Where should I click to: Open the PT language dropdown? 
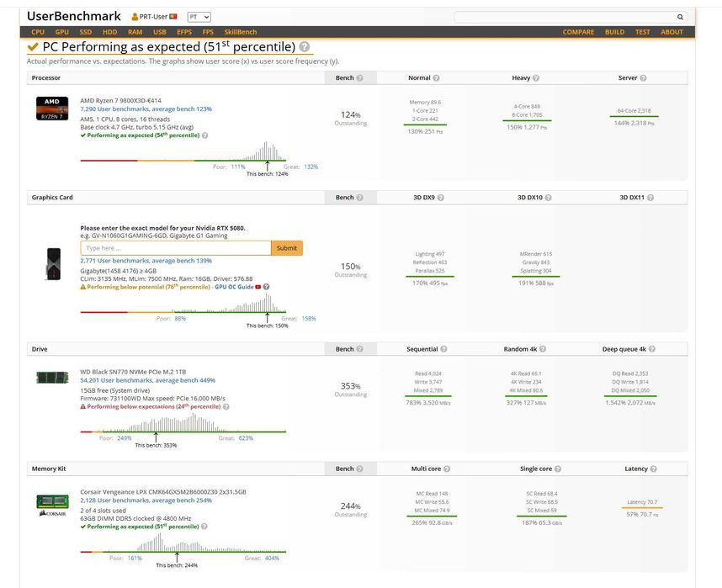(x=199, y=17)
